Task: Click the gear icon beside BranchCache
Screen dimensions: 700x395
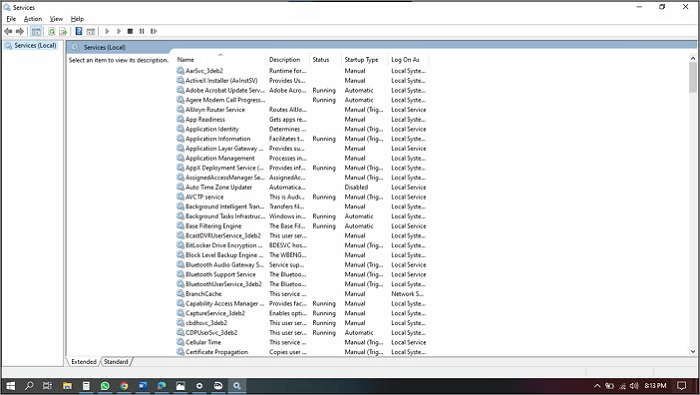Action: (x=180, y=294)
